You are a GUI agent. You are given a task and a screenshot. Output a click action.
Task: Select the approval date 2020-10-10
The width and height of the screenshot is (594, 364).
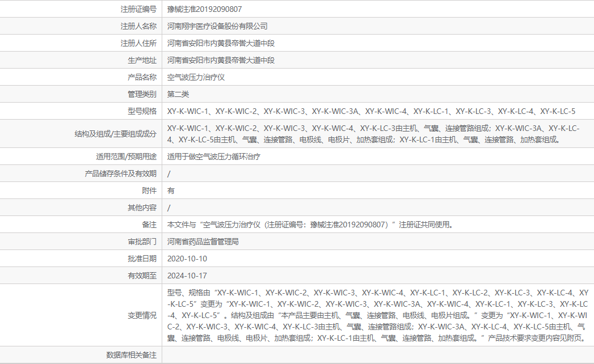[187, 259]
